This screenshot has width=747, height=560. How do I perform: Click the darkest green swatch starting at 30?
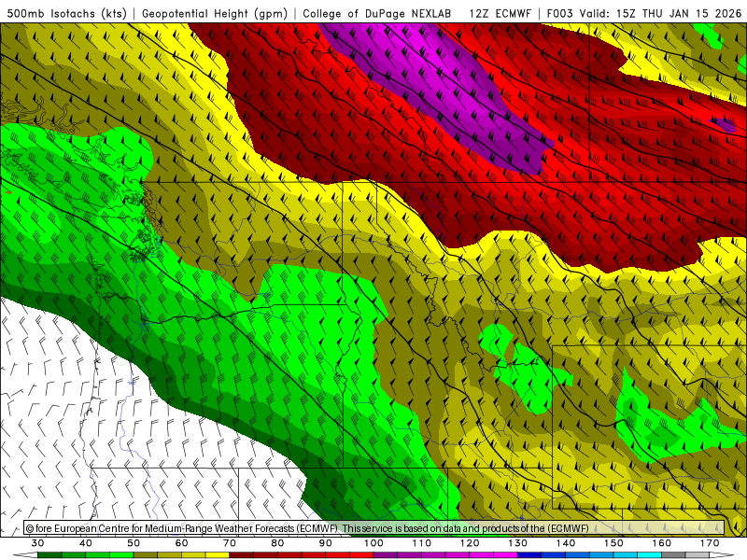point(49,555)
